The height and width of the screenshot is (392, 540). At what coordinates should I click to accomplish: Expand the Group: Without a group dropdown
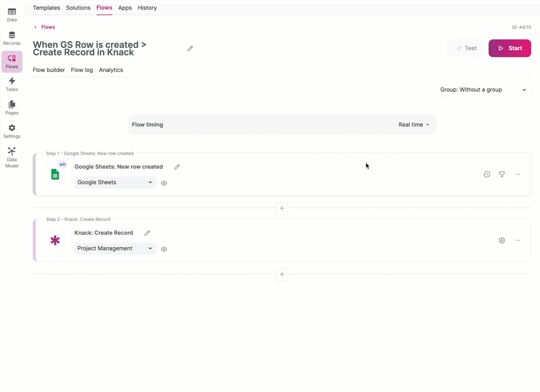(x=482, y=90)
